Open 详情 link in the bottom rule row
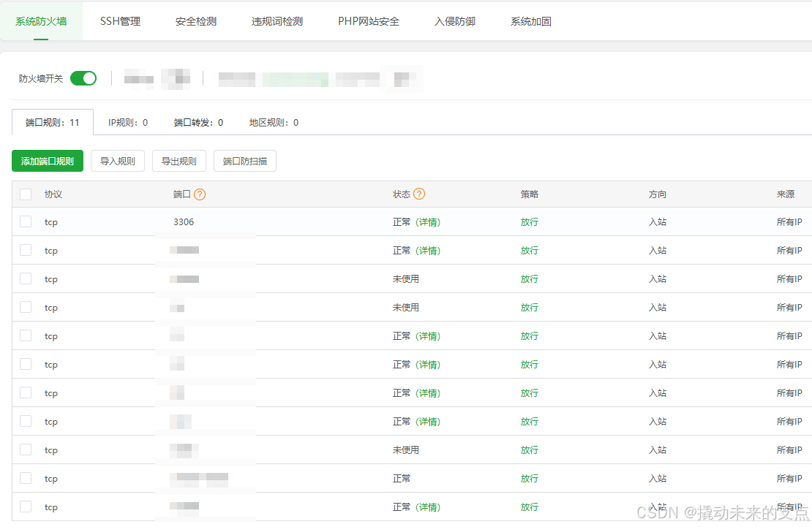Screen dimensions: 812x527 (428, 507)
